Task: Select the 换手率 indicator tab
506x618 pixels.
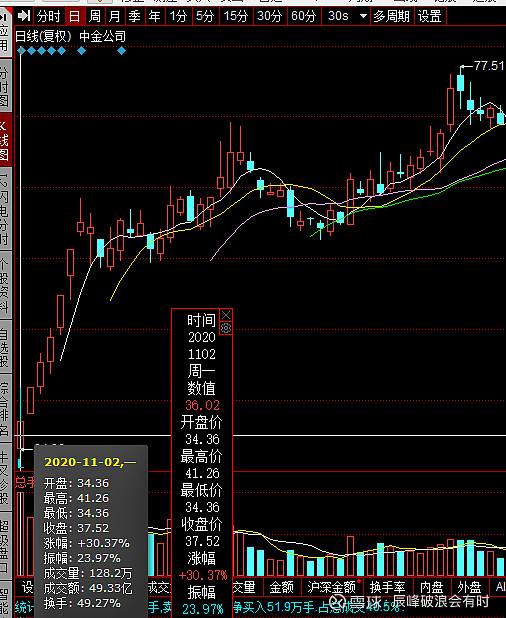Action: click(387, 587)
